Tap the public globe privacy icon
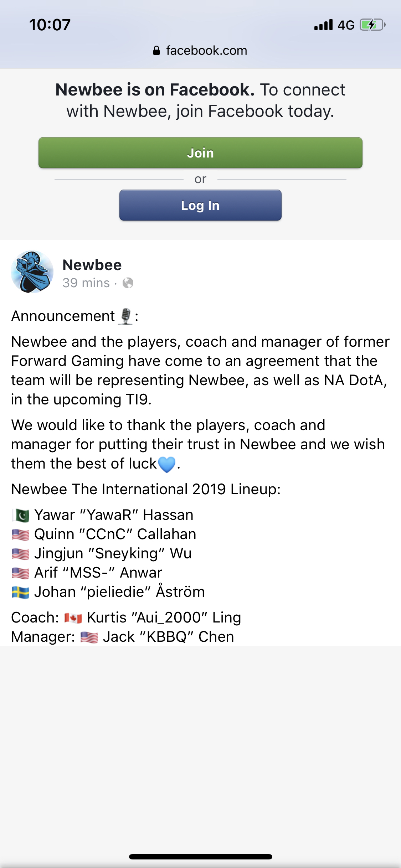The image size is (401, 868). pos(128,283)
